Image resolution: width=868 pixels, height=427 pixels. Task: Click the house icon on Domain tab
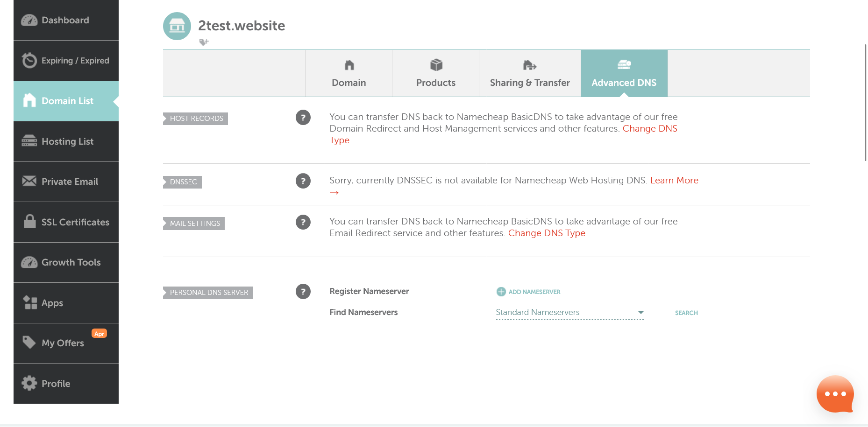[349, 65]
